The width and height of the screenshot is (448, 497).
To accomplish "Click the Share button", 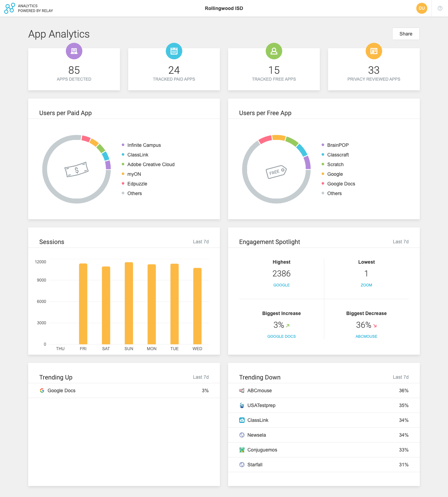I will coord(406,34).
